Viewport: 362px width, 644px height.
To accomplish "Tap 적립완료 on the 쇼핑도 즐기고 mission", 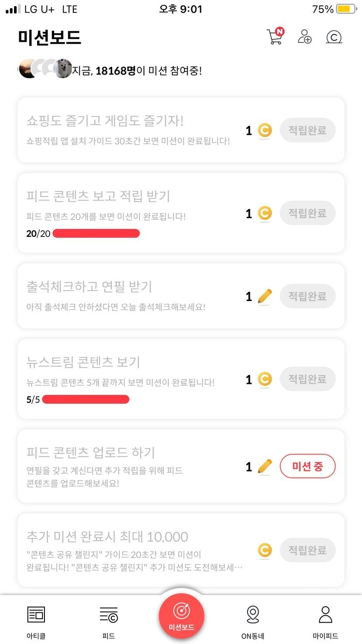I will 307,130.
